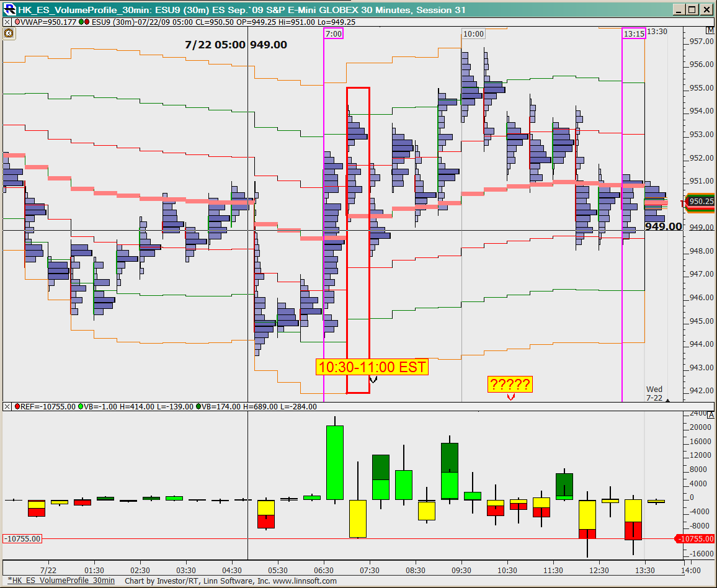717x588 pixels.
Task: Click the red REF indicator dot
Action: tap(17, 407)
